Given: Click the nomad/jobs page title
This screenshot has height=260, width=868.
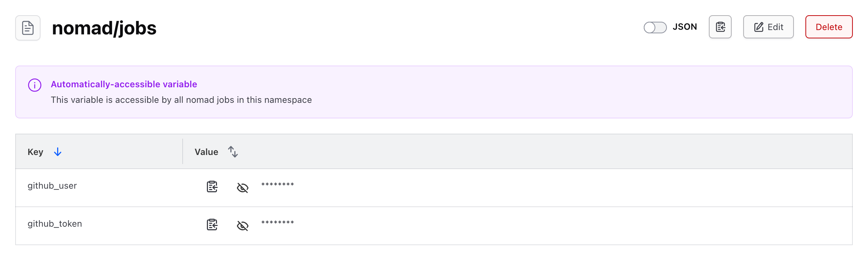Looking at the screenshot, I should pyautogui.click(x=104, y=28).
